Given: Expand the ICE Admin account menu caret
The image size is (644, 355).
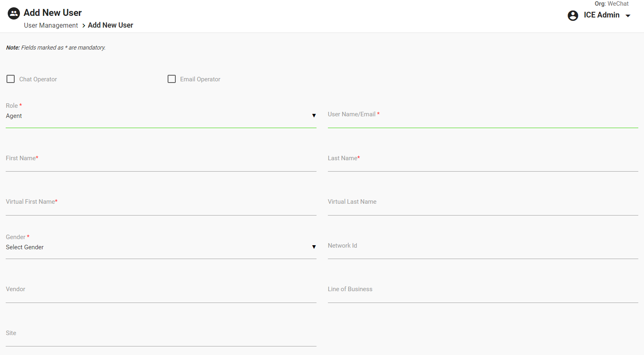Looking at the screenshot, I should (628, 16).
